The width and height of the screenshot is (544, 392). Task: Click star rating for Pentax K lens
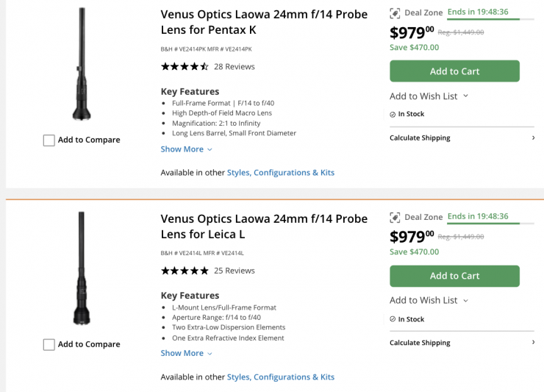click(185, 66)
